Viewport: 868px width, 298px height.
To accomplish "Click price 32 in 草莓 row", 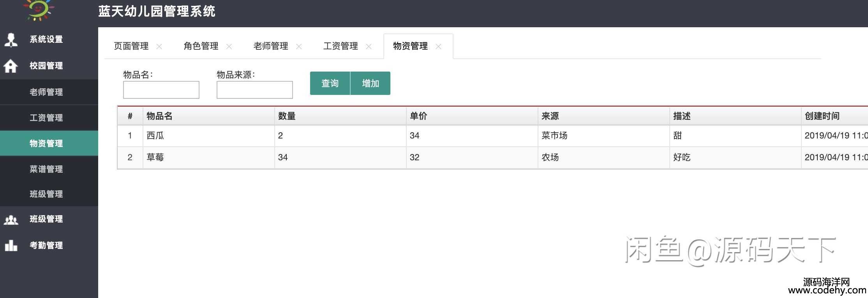I will point(472,158).
